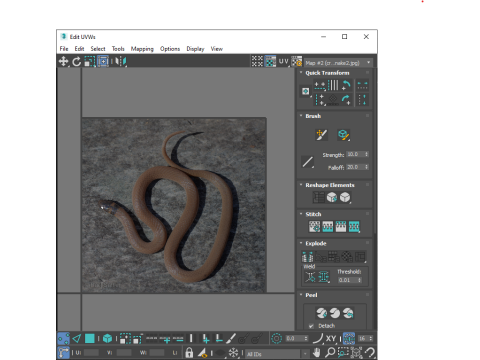Viewport: 480px width, 360px height.
Task: Adjust the Falloff spinner arrows
Action: click(x=366, y=167)
